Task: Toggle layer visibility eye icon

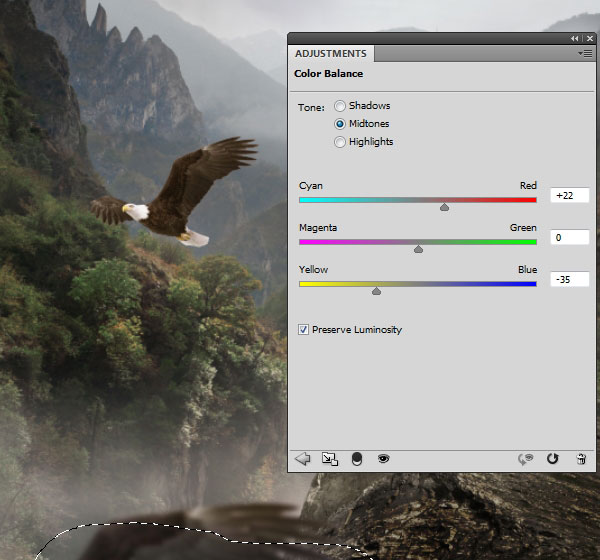Action: click(383, 458)
